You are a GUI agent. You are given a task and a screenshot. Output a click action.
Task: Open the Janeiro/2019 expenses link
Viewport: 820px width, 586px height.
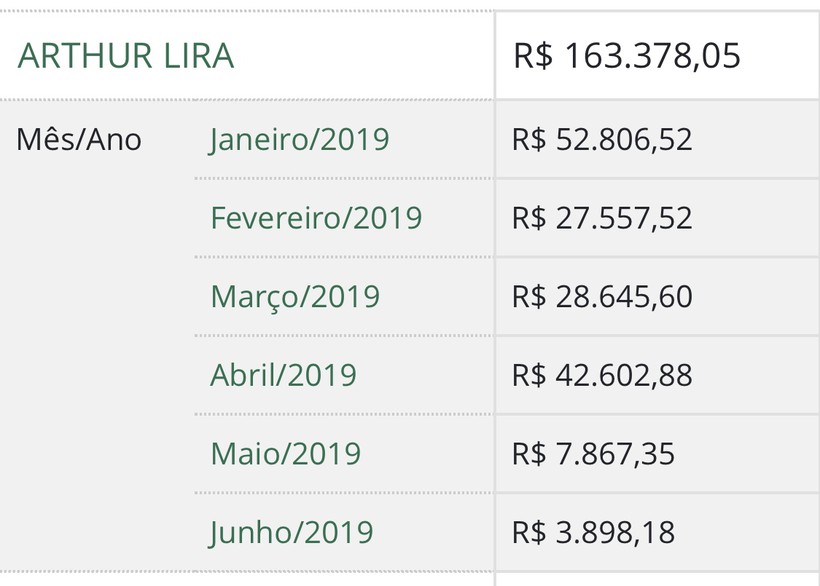(x=300, y=140)
